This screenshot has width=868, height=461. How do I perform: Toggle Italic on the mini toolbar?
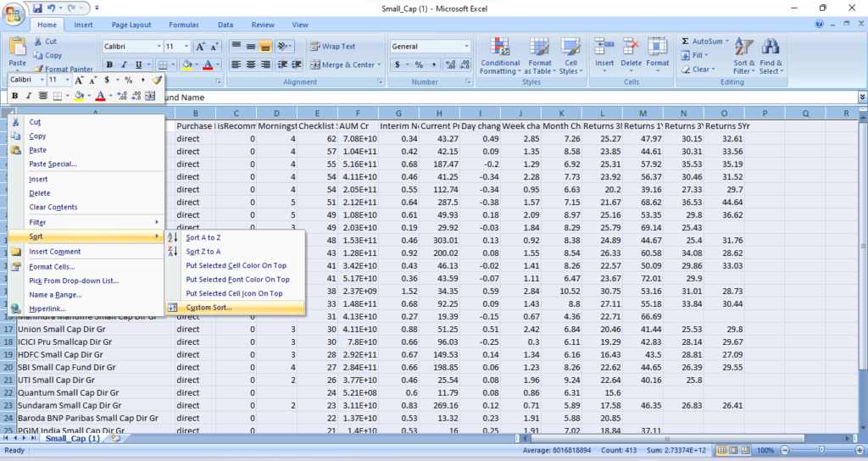click(x=29, y=96)
